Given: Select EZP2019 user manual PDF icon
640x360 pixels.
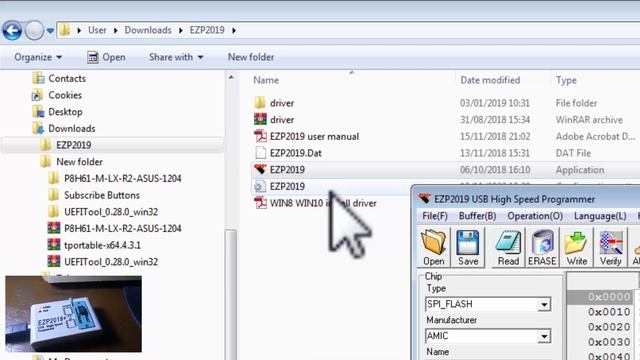Looking at the screenshot, I should (x=260, y=136).
